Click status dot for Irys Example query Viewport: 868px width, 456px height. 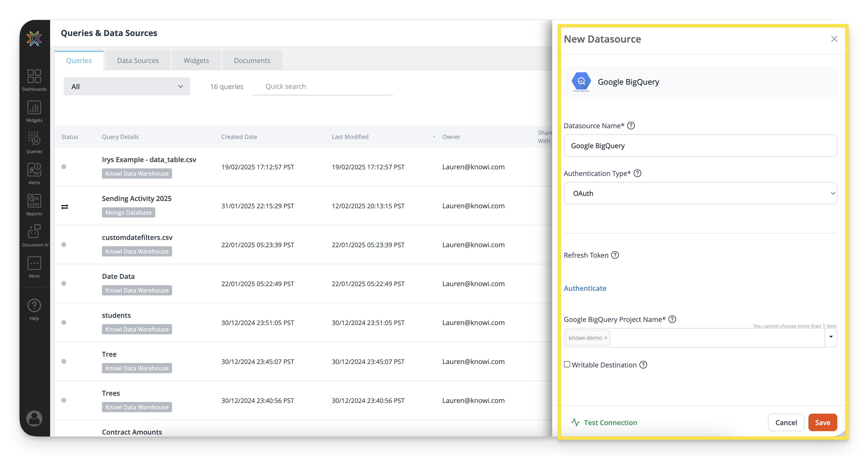click(x=64, y=166)
